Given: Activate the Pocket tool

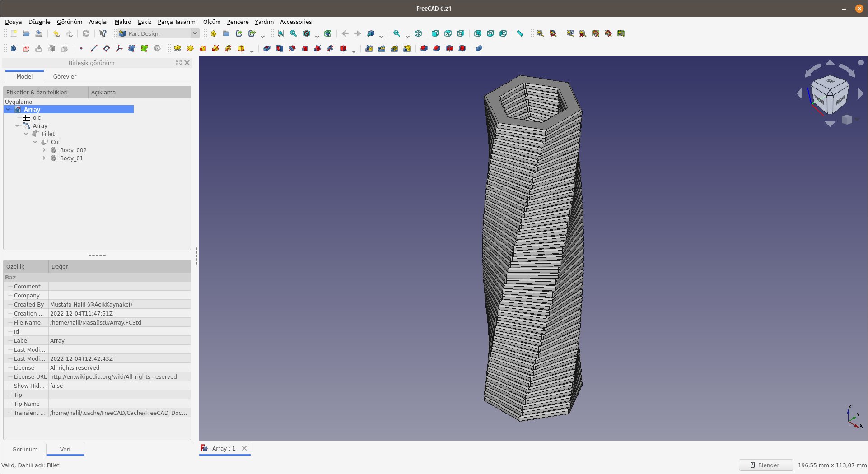Looking at the screenshot, I should point(266,48).
